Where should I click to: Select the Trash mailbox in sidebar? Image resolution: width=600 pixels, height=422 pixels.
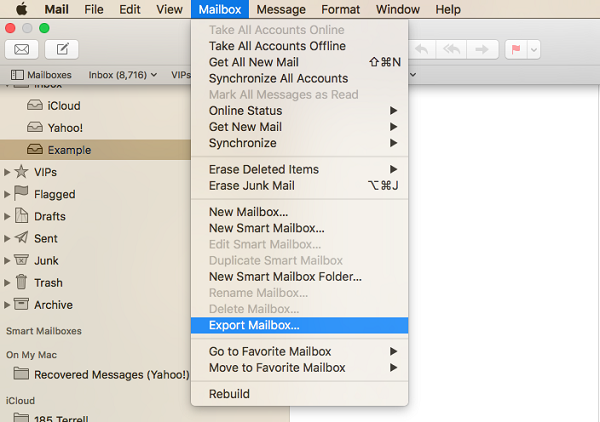click(x=47, y=283)
